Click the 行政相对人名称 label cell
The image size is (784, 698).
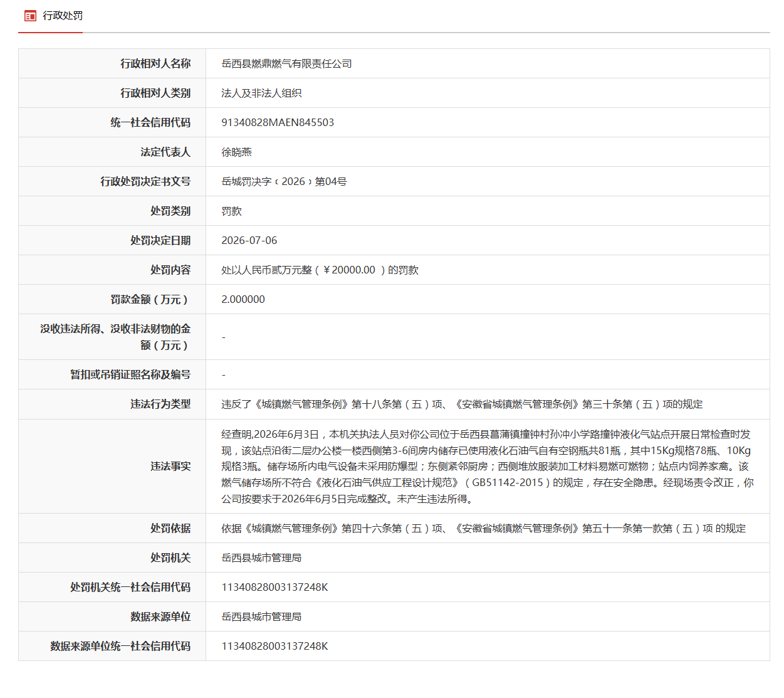click(x=112, y=63)
